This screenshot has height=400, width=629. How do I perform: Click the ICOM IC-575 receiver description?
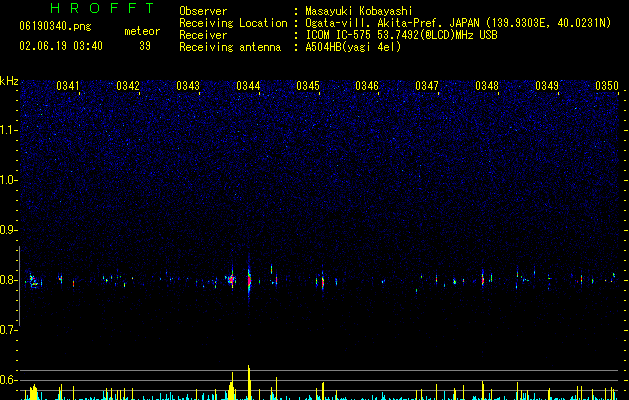pyautogui.click(x=402, y=35)
